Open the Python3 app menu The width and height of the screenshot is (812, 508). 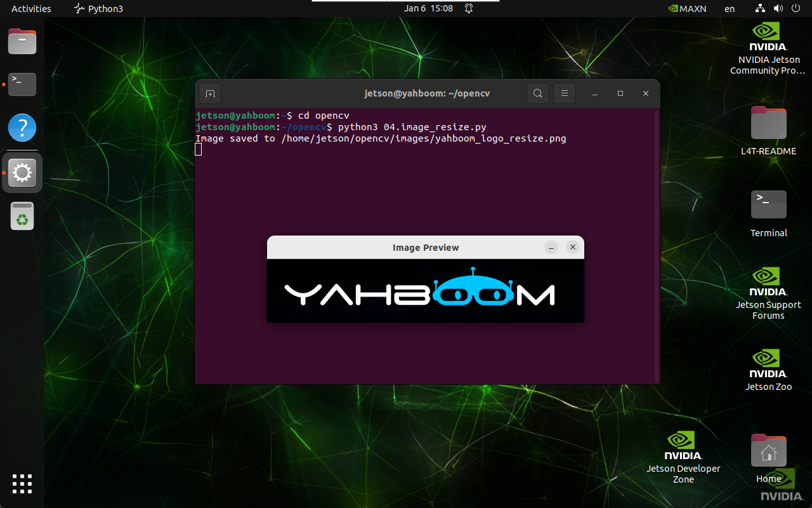coord(98,9)
